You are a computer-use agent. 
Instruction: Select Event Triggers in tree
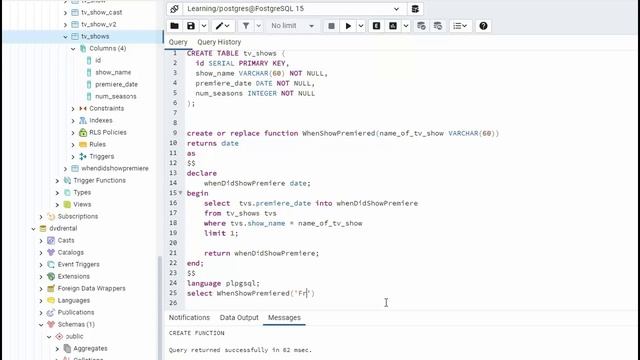(x=78, y=264)
